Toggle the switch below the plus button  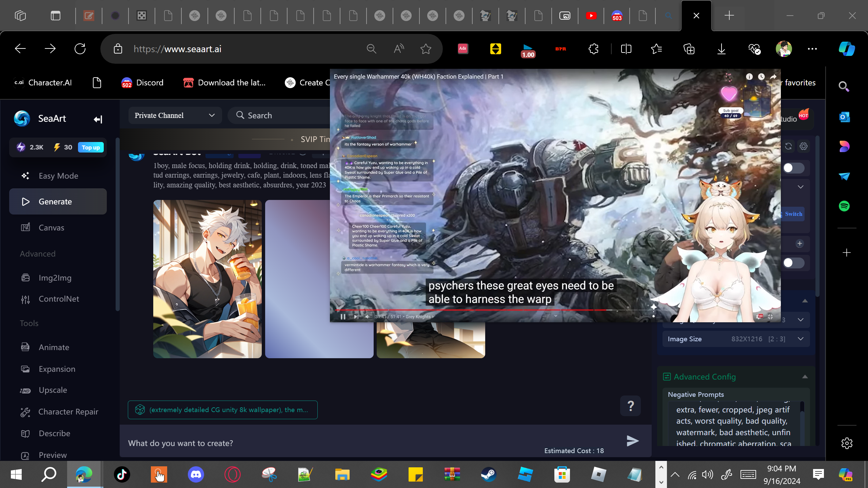coord(794,263)
